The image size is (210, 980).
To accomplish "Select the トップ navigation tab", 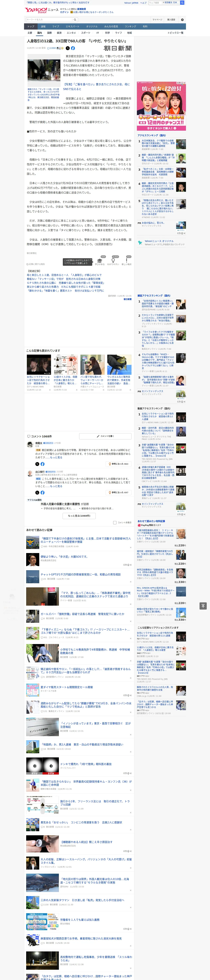I will (x=31, y=27).
